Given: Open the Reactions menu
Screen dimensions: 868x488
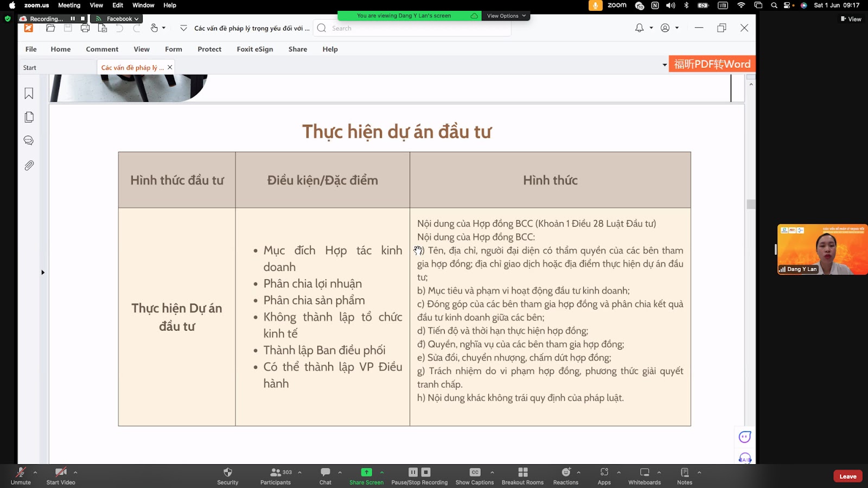Looking at the screenshot, I should (566, 476).
